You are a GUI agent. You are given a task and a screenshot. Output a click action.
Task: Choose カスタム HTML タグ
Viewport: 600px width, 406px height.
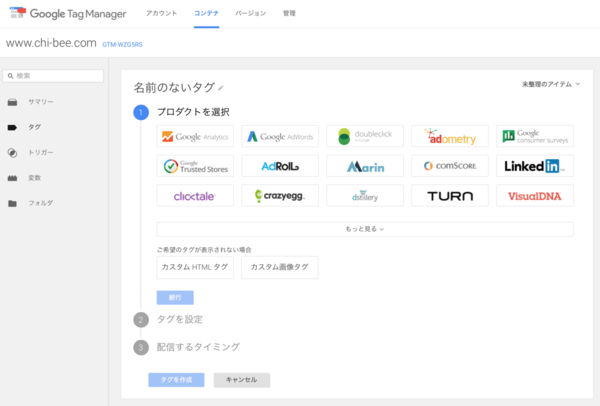click(195, 267)
